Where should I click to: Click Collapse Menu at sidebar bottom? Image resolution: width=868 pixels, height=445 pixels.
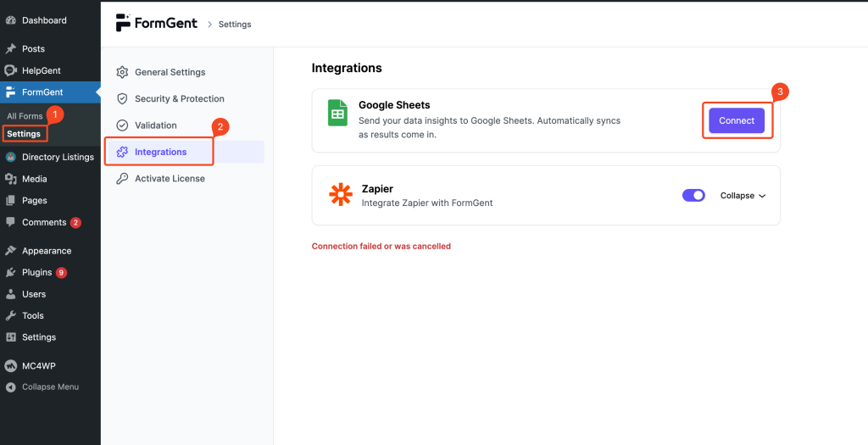50,387
